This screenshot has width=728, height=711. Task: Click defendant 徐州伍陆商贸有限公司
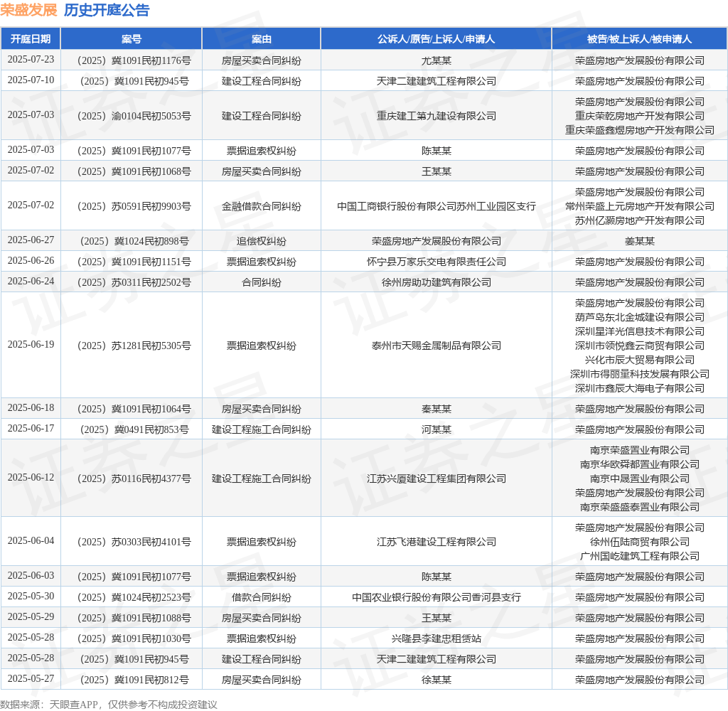tap(639, 542)
